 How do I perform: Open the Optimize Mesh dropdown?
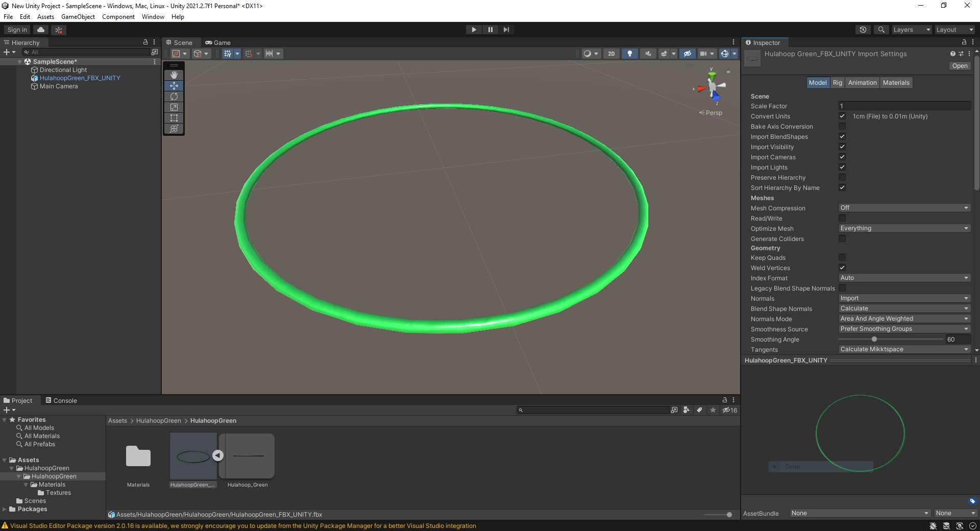[904, 228]
